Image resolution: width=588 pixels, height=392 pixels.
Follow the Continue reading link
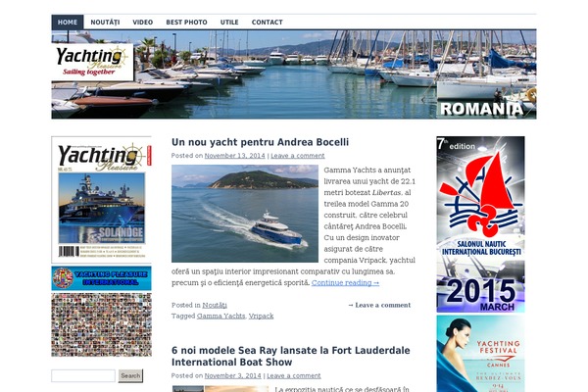(x=345, y=283)
